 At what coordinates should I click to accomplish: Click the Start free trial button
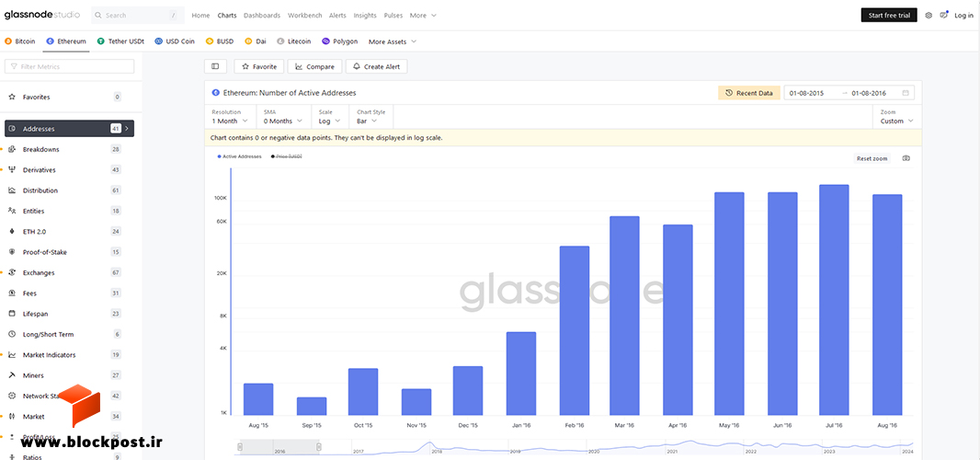click(x=889, y=15)
